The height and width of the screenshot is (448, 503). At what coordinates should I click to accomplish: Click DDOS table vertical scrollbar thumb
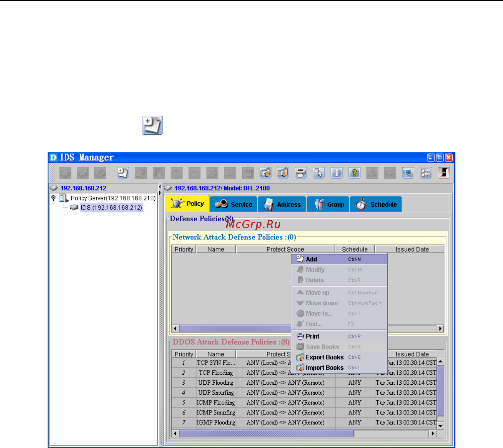coord(440,391)
